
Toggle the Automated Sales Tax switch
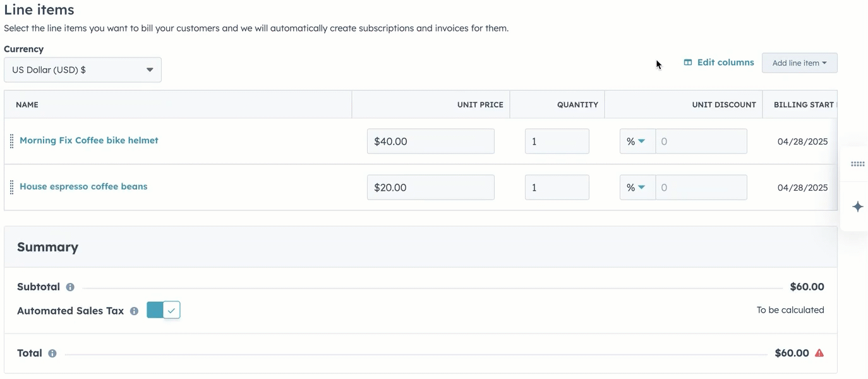tap(164, 310)
